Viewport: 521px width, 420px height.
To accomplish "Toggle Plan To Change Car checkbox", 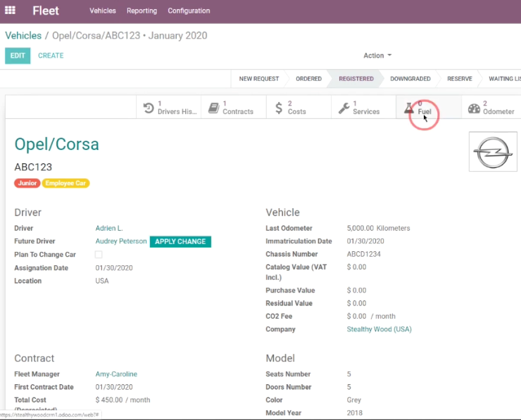I will coord(99,255).
